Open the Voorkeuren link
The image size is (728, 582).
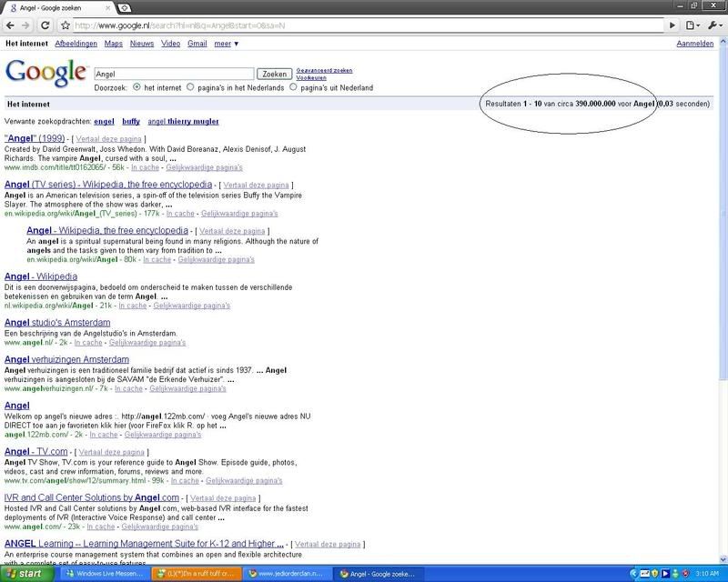tap(311, 78)
